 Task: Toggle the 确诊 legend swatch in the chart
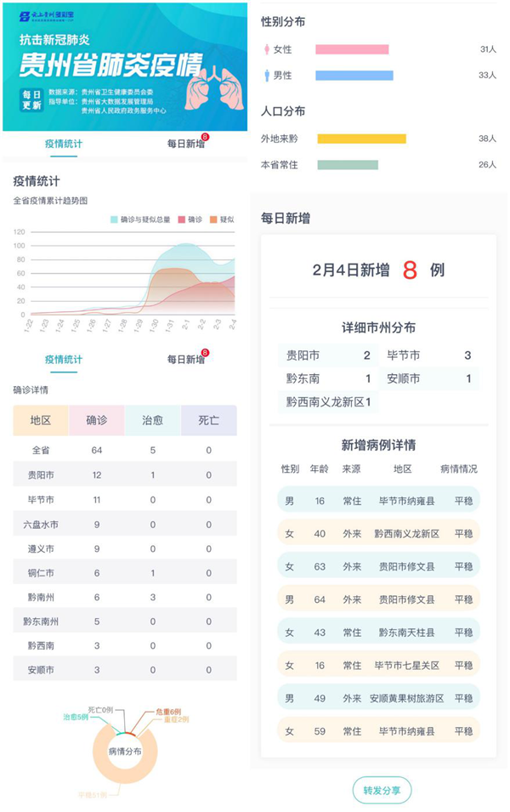click(x=182, y=219)
